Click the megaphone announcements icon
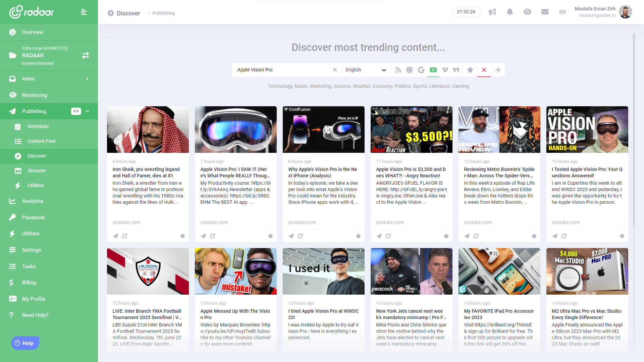 point(492,12)
